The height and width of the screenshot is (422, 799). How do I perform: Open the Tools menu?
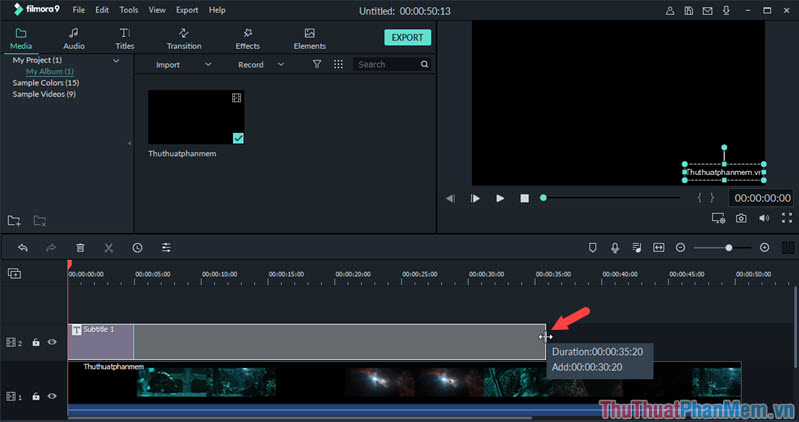coord(128,10)
